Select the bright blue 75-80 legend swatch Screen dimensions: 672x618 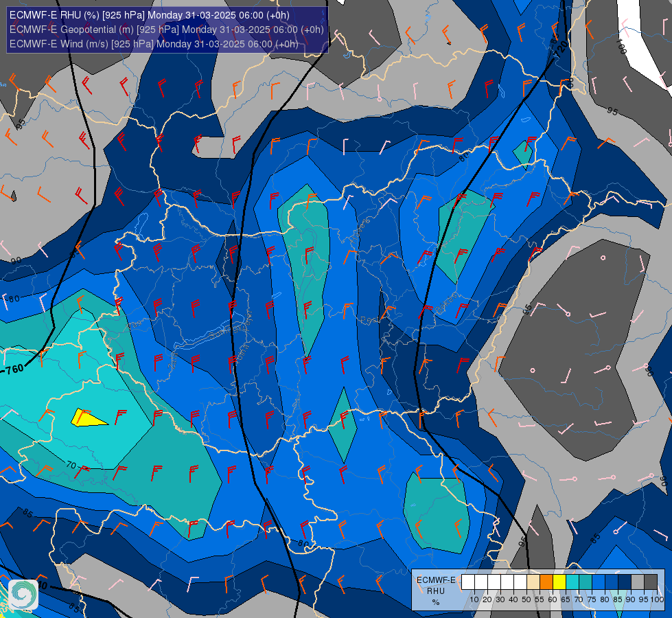click(x=599, y=582)
